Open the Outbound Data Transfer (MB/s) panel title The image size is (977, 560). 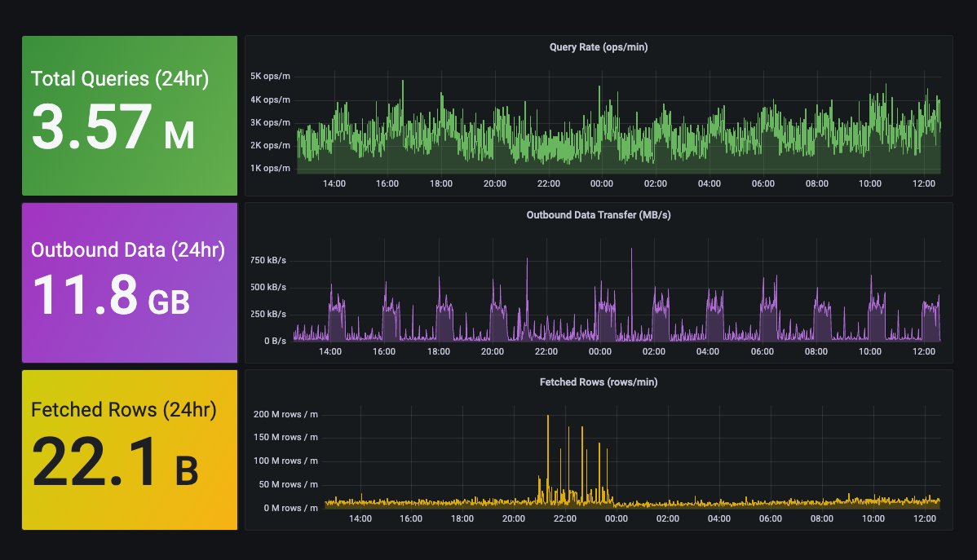[598, 215]
